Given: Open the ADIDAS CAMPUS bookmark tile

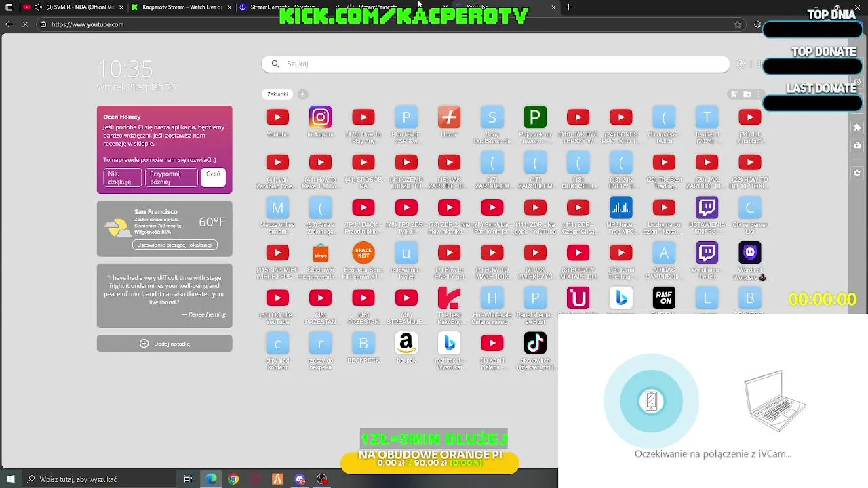Looking at the screenshot, I should [664, 253].
